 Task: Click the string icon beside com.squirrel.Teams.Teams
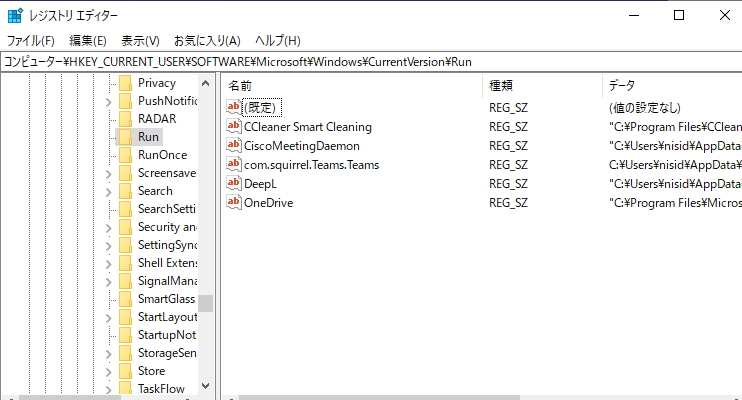coord(234,164)
